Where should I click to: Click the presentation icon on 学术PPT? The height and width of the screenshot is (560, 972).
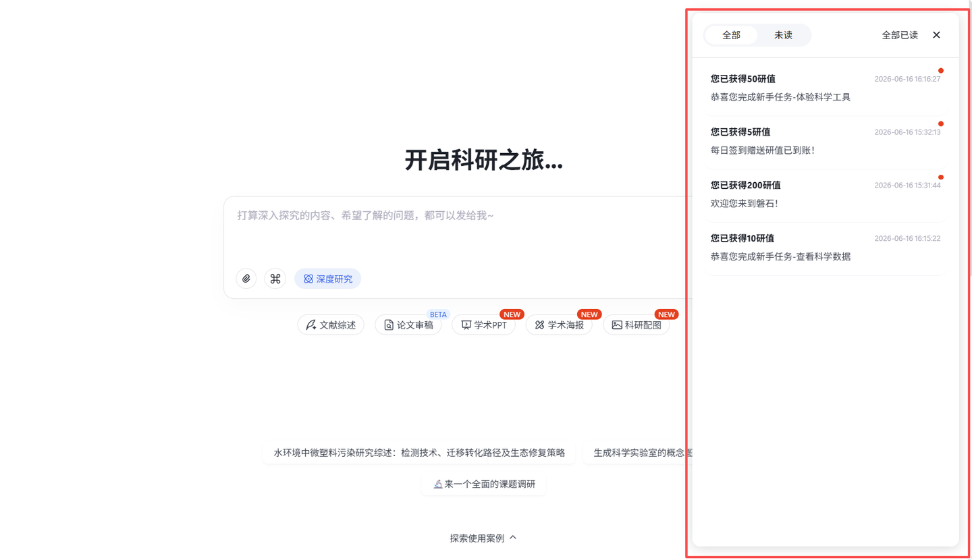[x=466, y=325]
